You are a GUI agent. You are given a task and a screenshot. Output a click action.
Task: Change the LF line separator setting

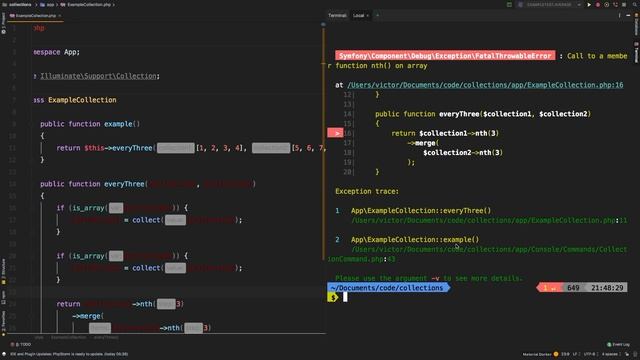575,354
